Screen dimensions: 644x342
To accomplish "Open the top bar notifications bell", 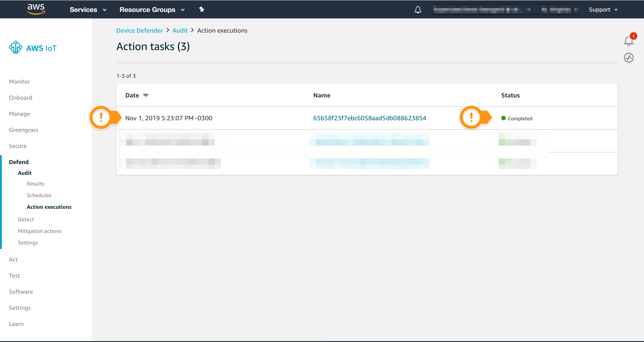I will (418, 10).
